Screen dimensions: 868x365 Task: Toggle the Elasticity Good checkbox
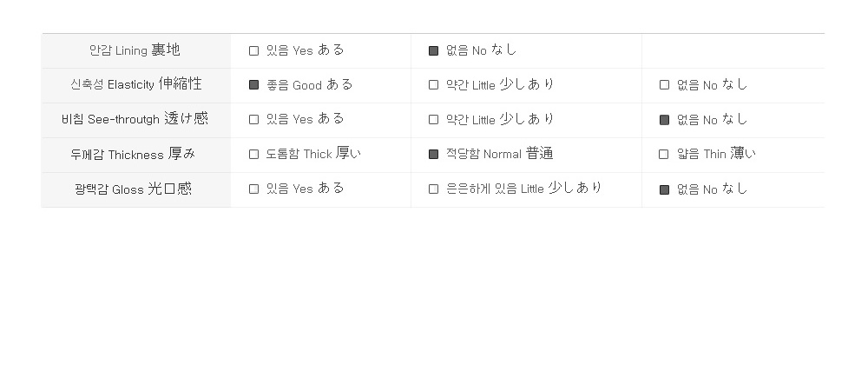(x=253, y=85)
